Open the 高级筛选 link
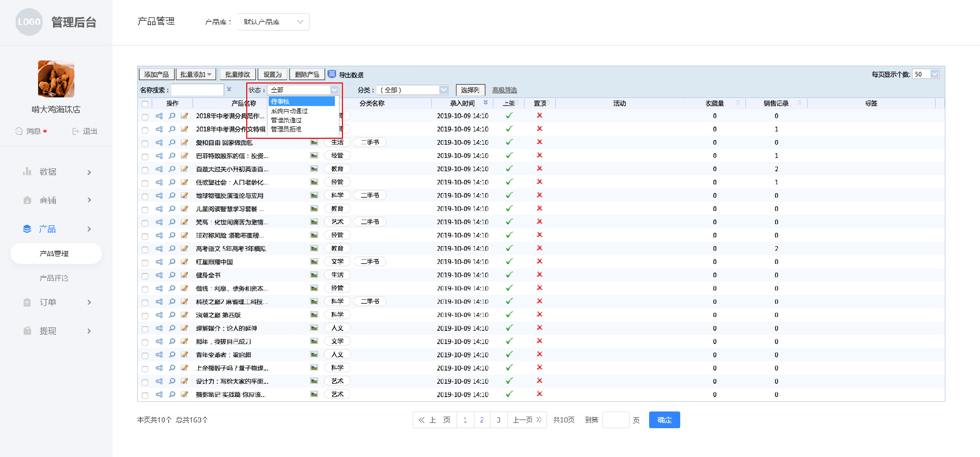The height and width of the screenshot is (457, 980). [x=504, y=90]
